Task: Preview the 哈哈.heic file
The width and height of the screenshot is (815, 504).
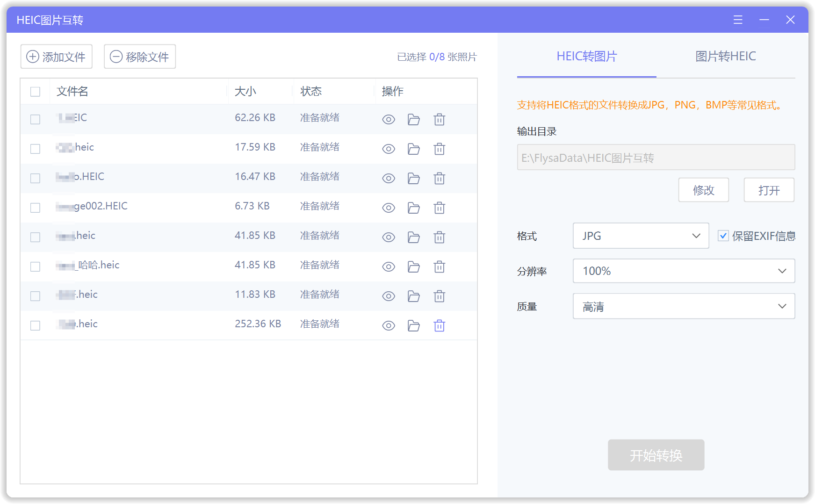Action: click(x=389, y=267)
